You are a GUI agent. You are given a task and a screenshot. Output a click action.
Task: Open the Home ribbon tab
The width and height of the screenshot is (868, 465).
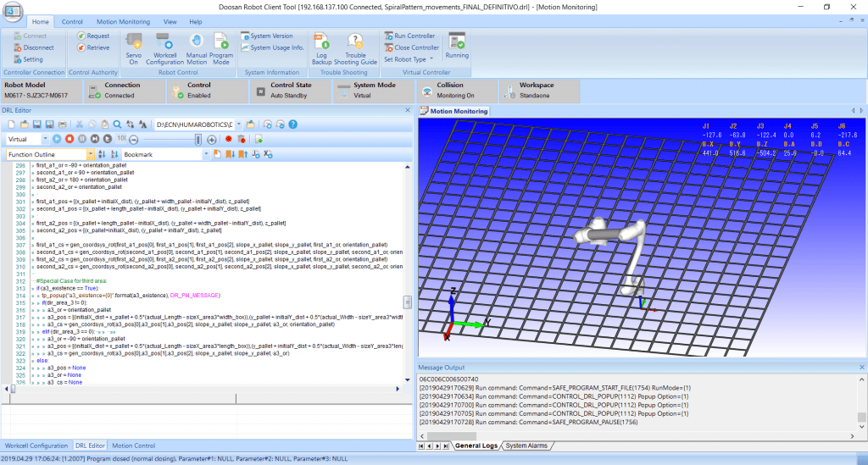tap(41, 21)
